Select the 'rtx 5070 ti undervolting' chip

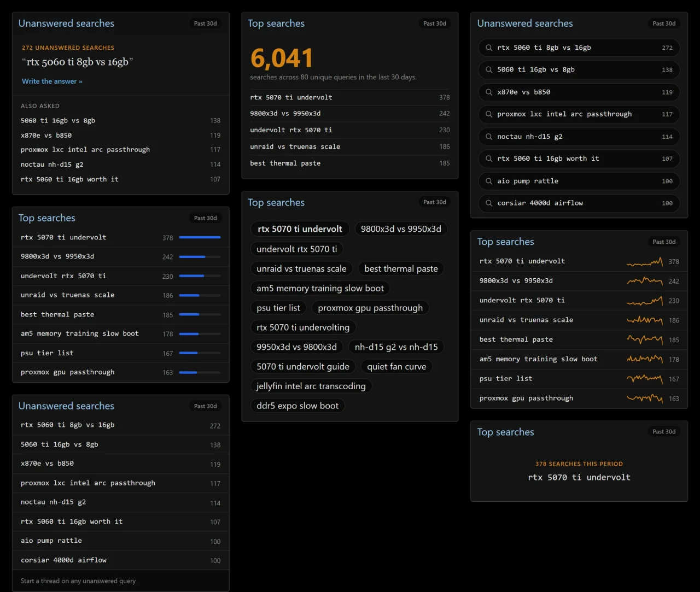[x=303, y=327]
